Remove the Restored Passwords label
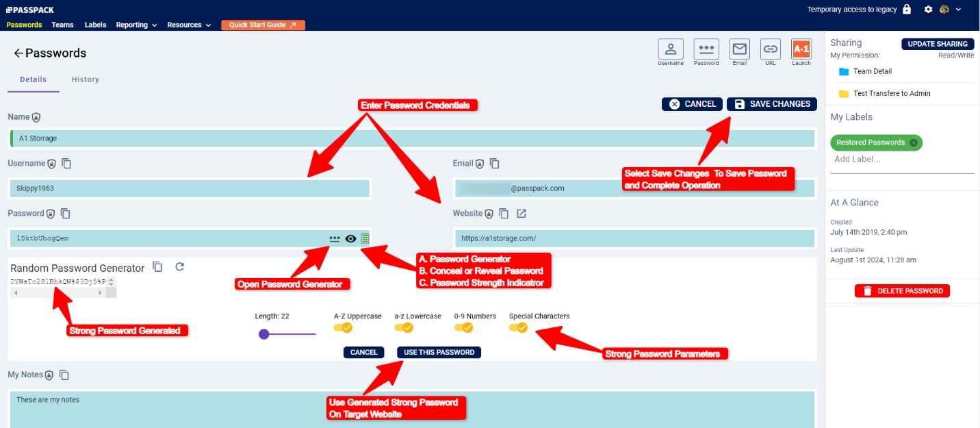Screen dimensions: 980x428 tap(913, 142)
